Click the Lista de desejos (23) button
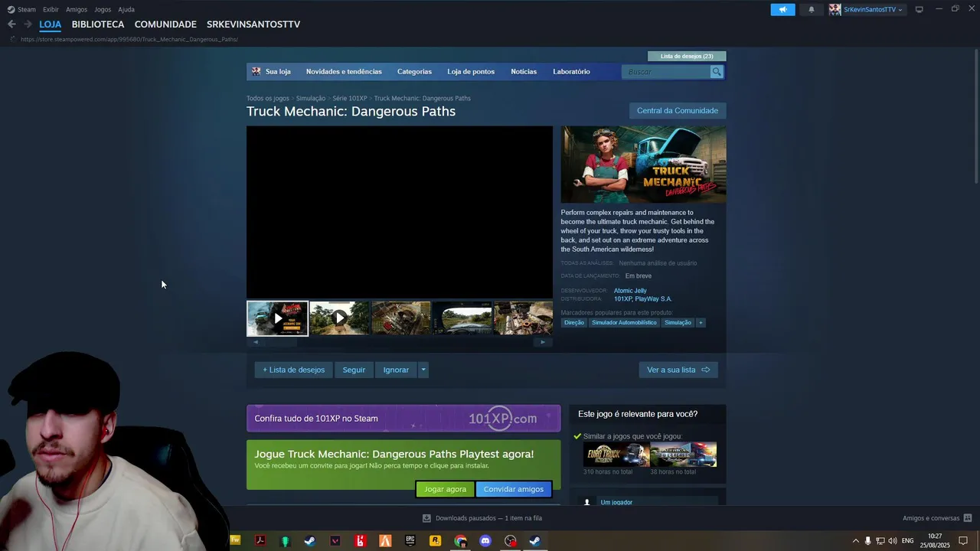 point(687,57)
